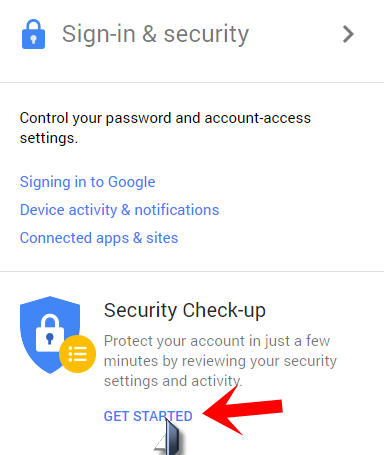This screenshot has width=384, height=455.
Task: Click the mouse cursor graphic below GET STARTED
Action: tap(170, 437)
